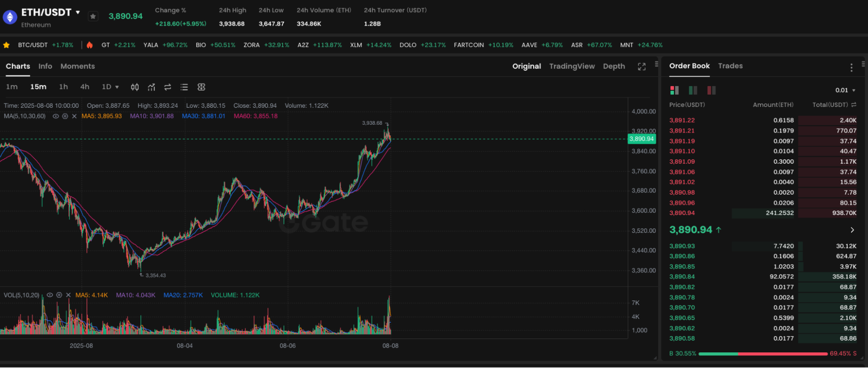Open Order Book more options menu
Screen dimensions: 868x368
pyautogui.click(x=851, y=67)
